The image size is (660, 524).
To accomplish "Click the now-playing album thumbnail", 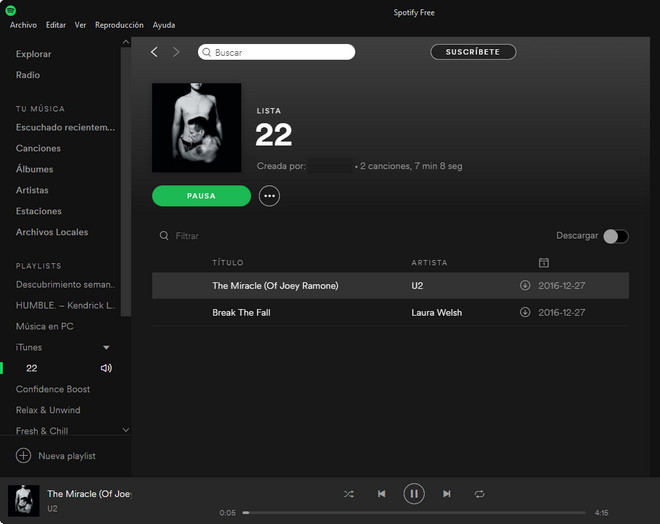I will tap(24, 500).
